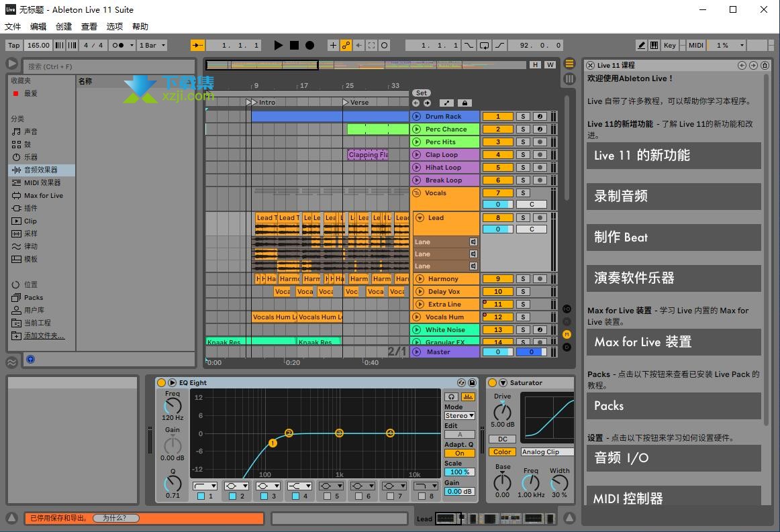The width and height of the screenshot is (780, 532).
Task: Solo the Perc Hits track
Action: [523, 142]
